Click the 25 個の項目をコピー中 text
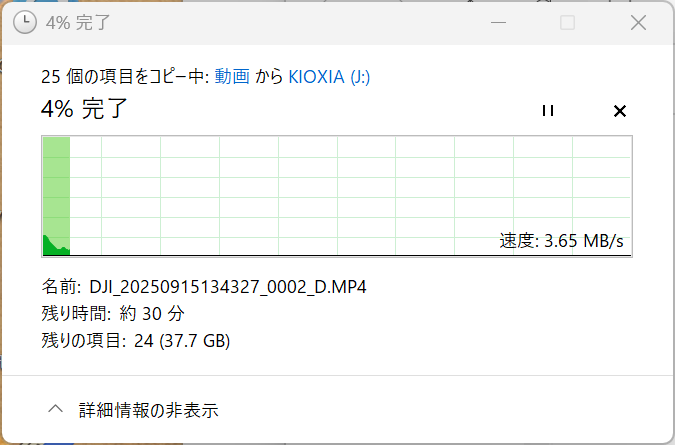This screenshot has width=675, height=445. 122,77
